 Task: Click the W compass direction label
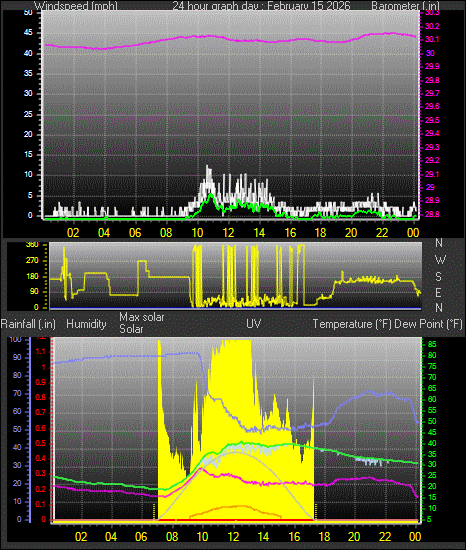[x=440, y=260]
